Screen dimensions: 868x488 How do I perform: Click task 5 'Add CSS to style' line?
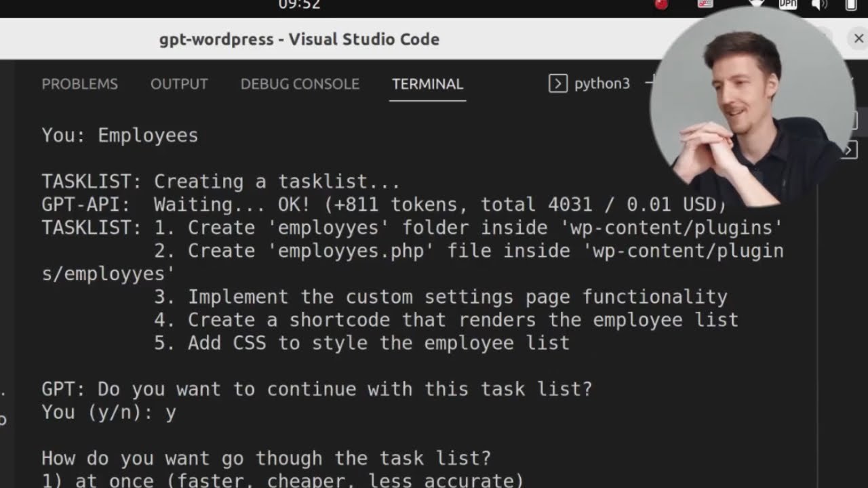[361, 343]
